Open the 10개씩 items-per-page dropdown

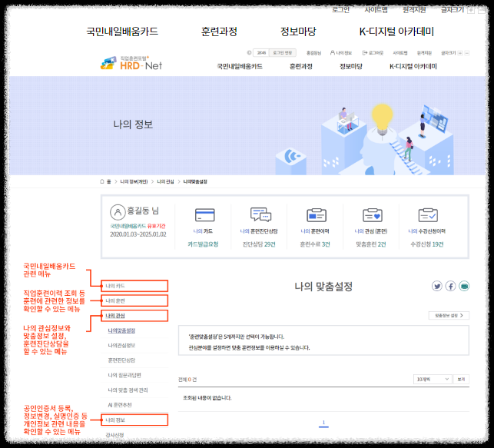[x=433, y=379]
